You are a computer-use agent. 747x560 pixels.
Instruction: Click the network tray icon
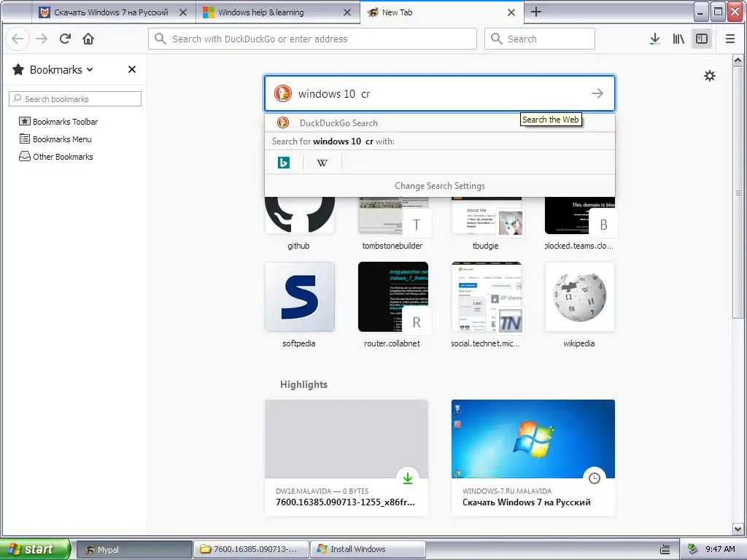click(692, 549)
